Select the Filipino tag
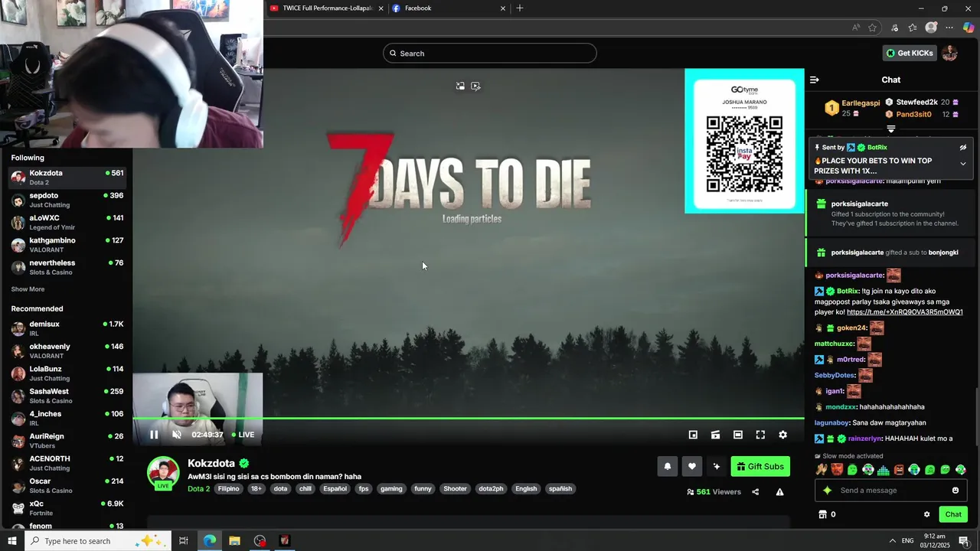This screenshot has width=980, height=551. 228,489
